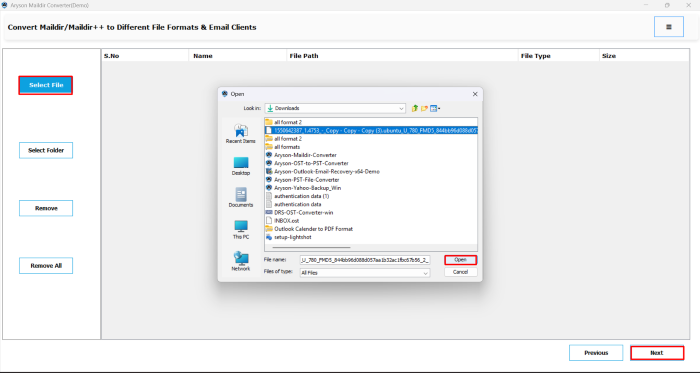
Task: Click the File name input field
Action: tap(365, 260)
